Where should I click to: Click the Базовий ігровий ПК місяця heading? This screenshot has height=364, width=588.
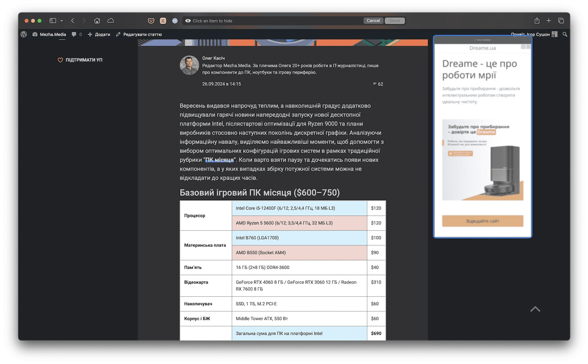coord(259,192)
